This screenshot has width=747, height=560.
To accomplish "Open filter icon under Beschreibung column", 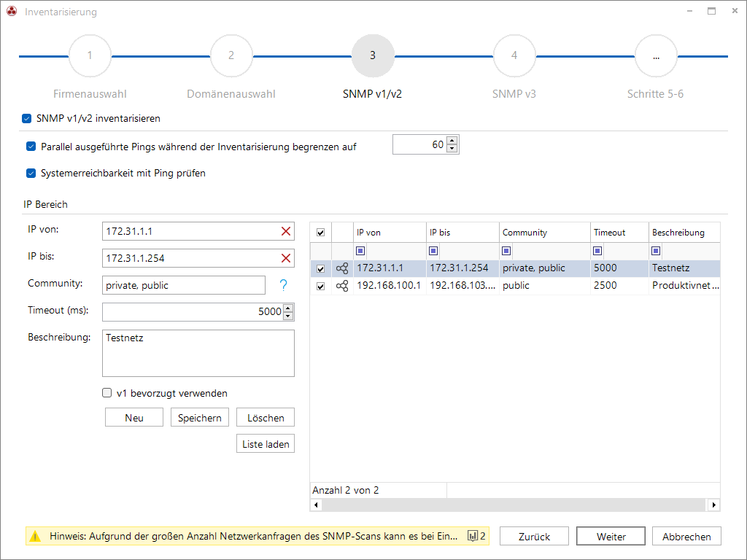I will [x=656, y=251].
